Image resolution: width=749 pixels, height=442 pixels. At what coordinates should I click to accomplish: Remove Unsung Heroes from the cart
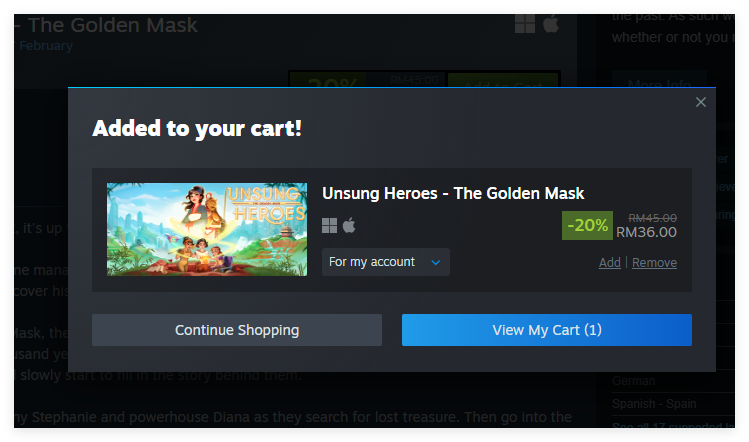pos(654,263)
